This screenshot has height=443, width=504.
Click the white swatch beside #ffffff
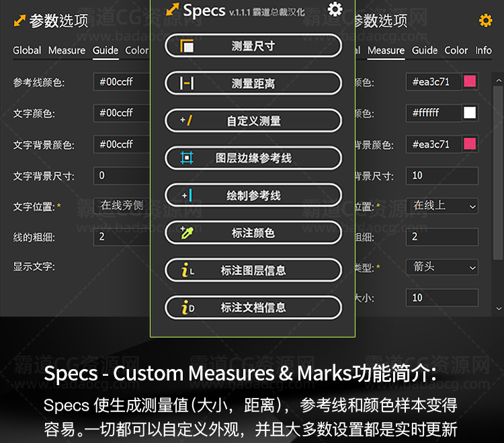470,113
